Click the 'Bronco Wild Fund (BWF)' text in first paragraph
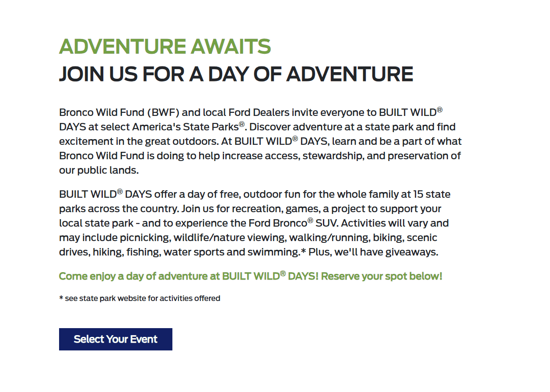This screenshot has width=550, height=392. (x=120, y=112)
